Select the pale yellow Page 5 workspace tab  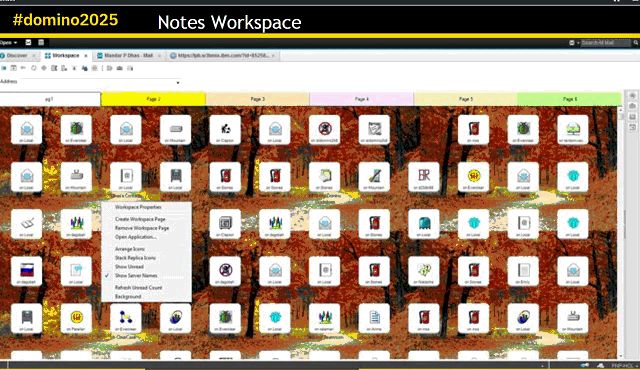466,99
